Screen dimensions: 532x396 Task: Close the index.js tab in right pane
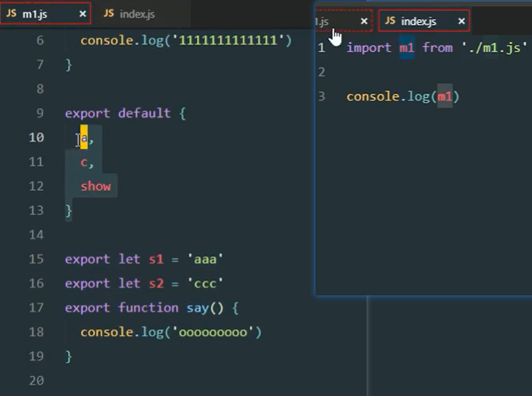coord(461,21)
